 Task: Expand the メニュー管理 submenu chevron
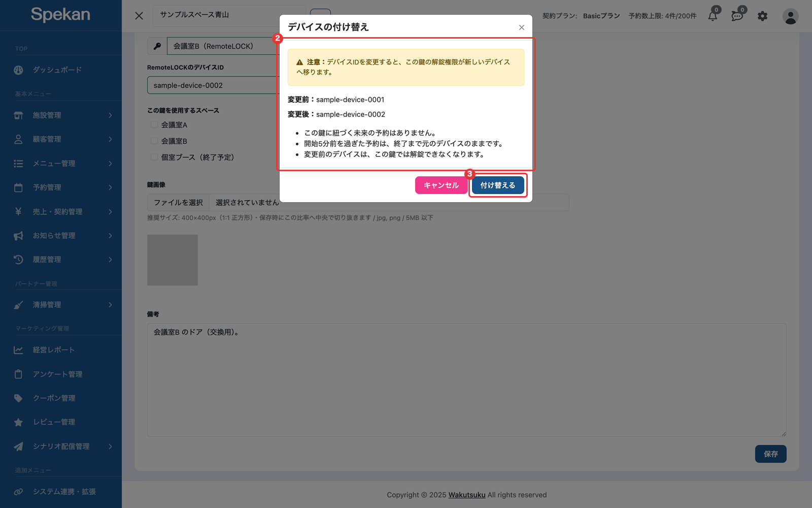tap(110, 164)
